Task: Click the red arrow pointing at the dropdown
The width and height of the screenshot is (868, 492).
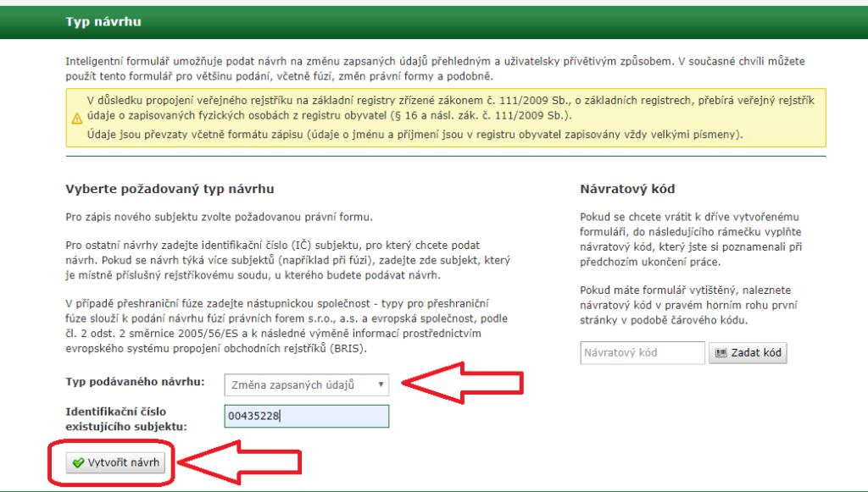Action: point(456,383)
